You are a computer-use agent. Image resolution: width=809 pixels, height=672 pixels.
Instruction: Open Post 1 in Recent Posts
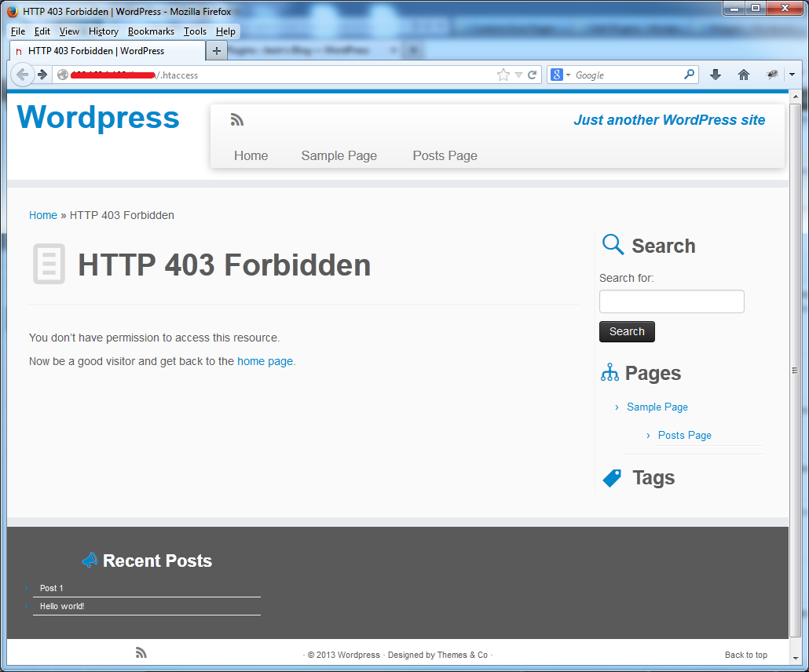[52, 588]
